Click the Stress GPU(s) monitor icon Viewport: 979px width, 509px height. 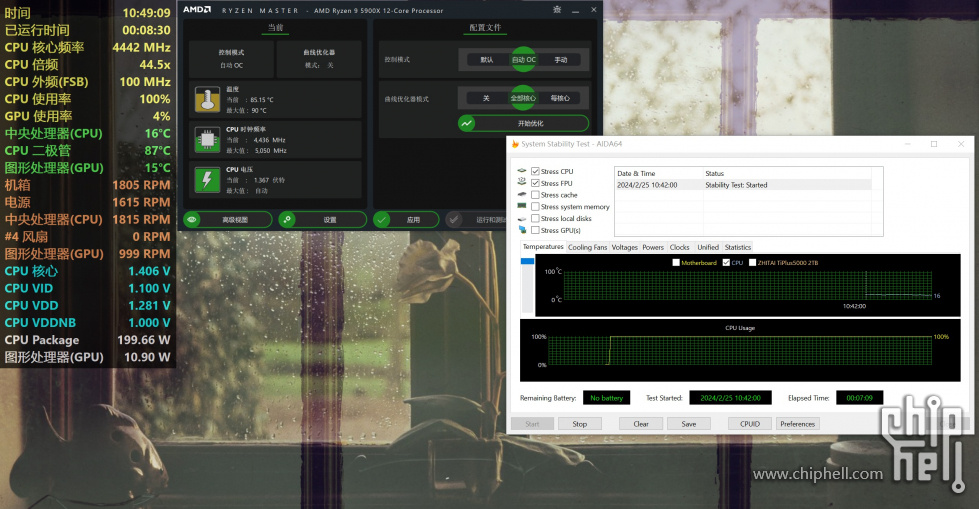tap(522, 229)
